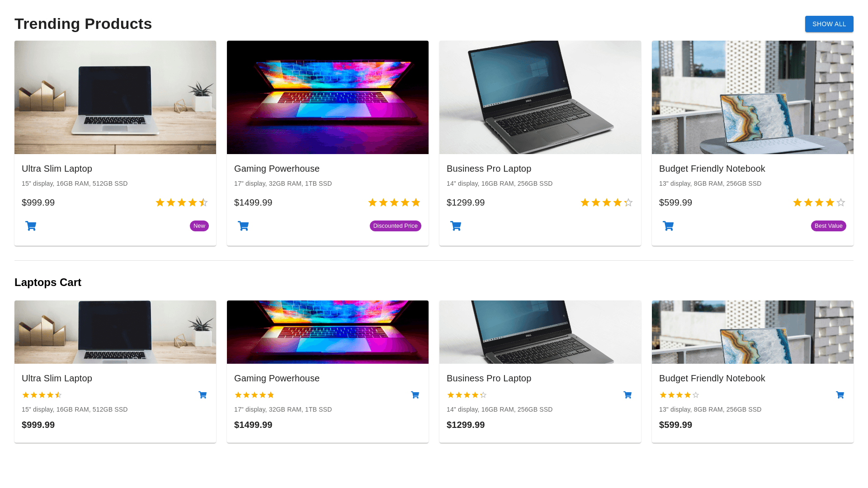Add Ultra Slim Laptop to cart in Trending
868x488 pixels.
[x=31, y=226]
